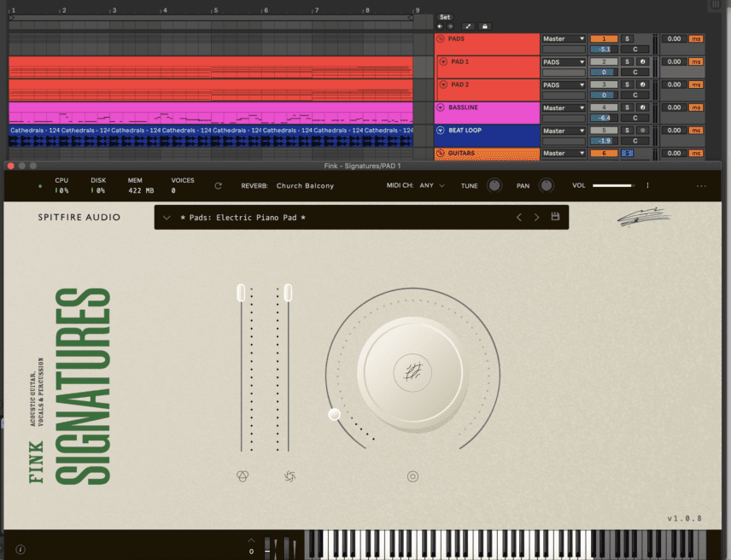This screenshot has height=560, width=731.
Task: Click the PAN knob
Action: point(546,185)
